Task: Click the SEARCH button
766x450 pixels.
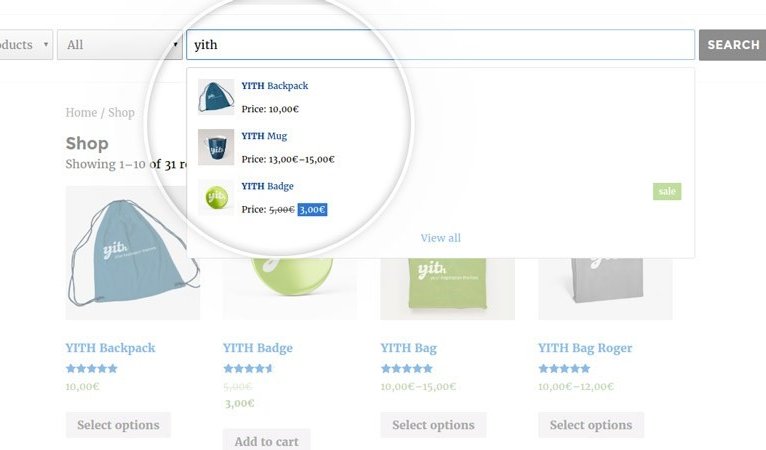Action: [x=732, y=45]
